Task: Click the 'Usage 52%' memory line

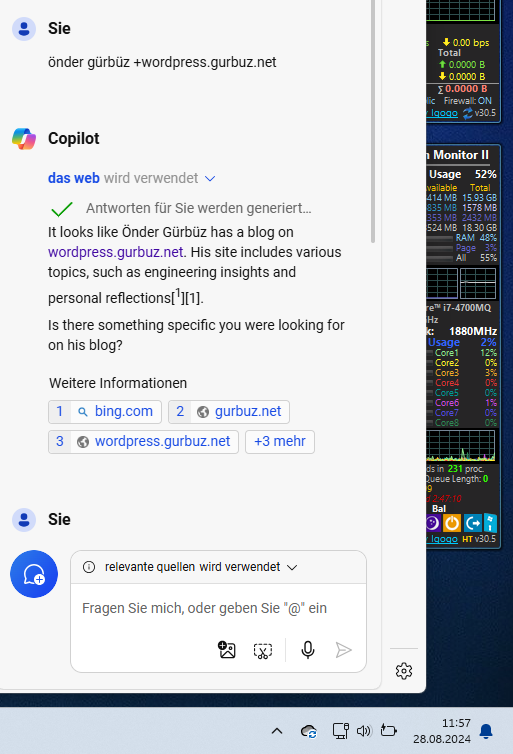Action: [462, 174]
